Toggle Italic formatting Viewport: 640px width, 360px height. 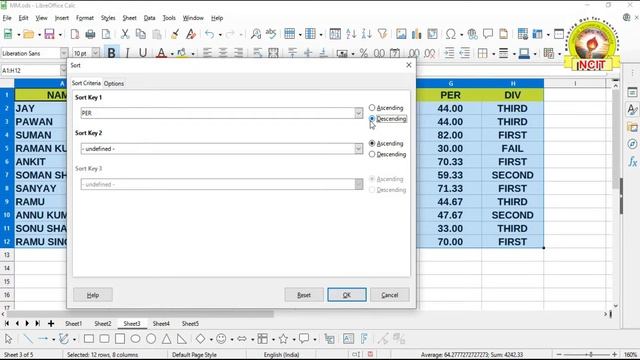[127, 53]
